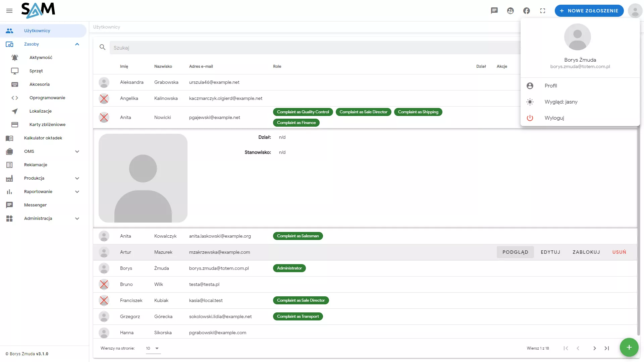Click the Lokalizacje arrow icon
This screenshot has width=644, height=362.
coord(15,111)
